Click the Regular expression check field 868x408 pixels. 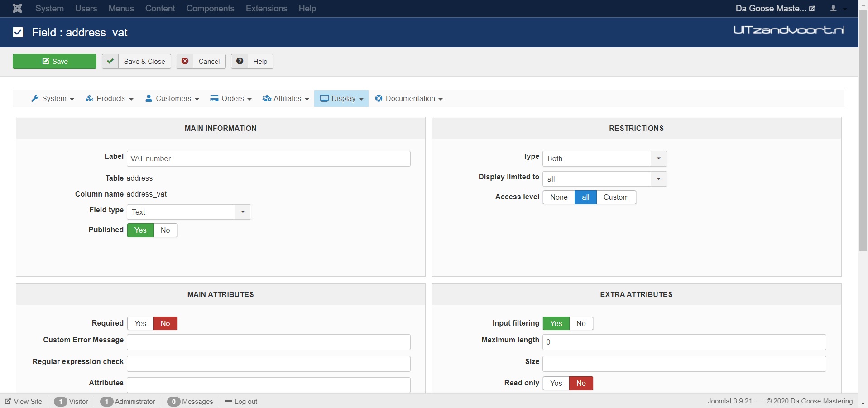(269, 364)
